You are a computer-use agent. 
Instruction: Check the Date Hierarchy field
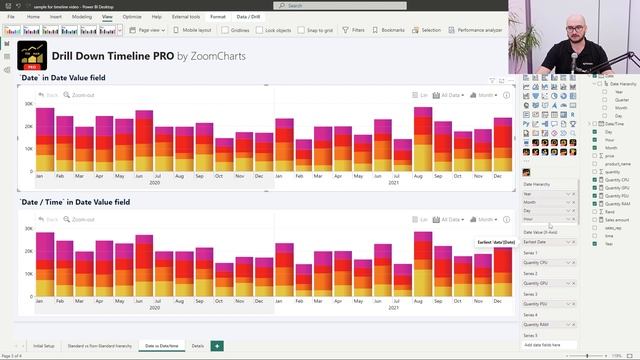click(600, 84)
